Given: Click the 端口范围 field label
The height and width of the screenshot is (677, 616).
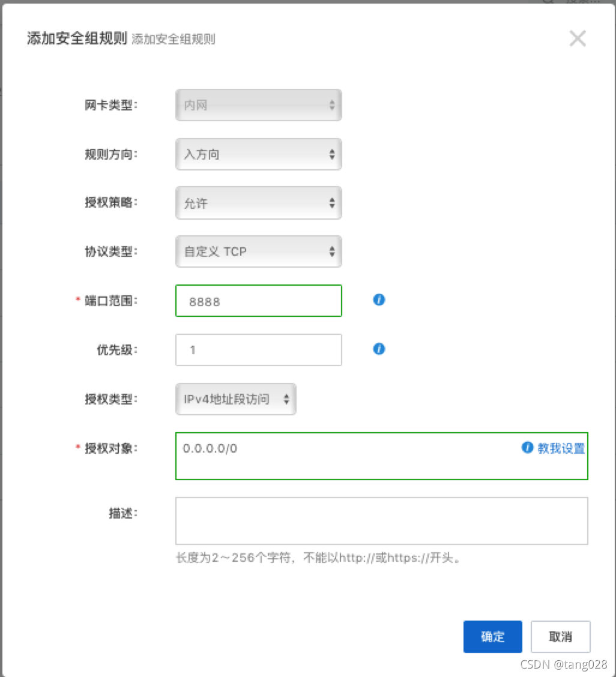Looking at the screenshot, I should [110, 301].
